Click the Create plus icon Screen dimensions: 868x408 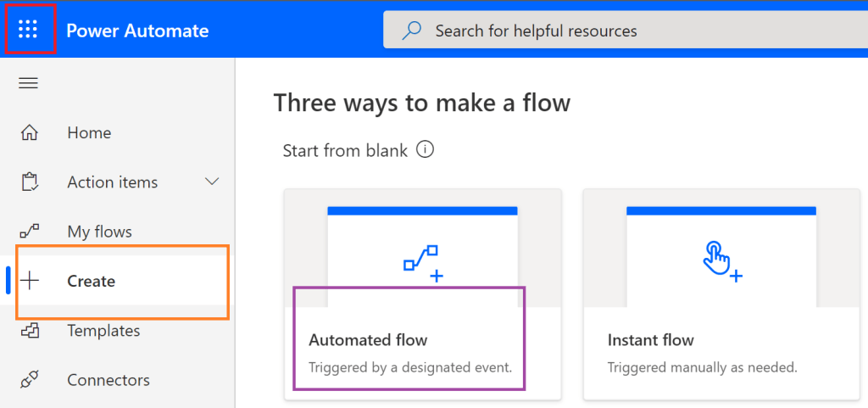[x=30, y=282]
